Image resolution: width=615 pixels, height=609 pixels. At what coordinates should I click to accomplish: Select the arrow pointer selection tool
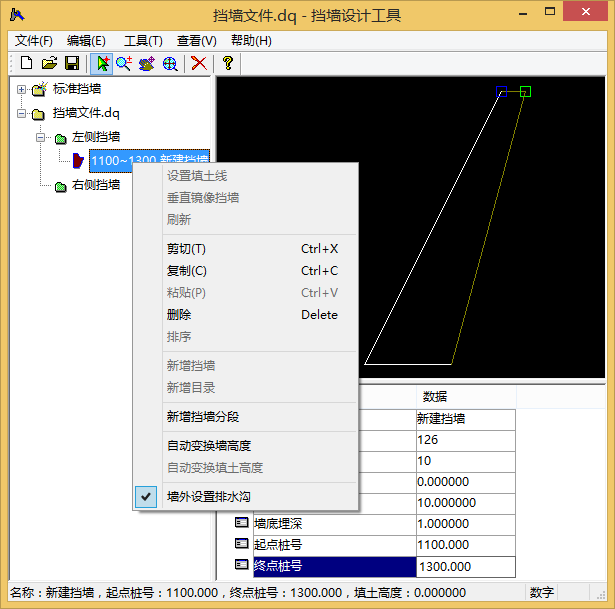pos(102,64)
